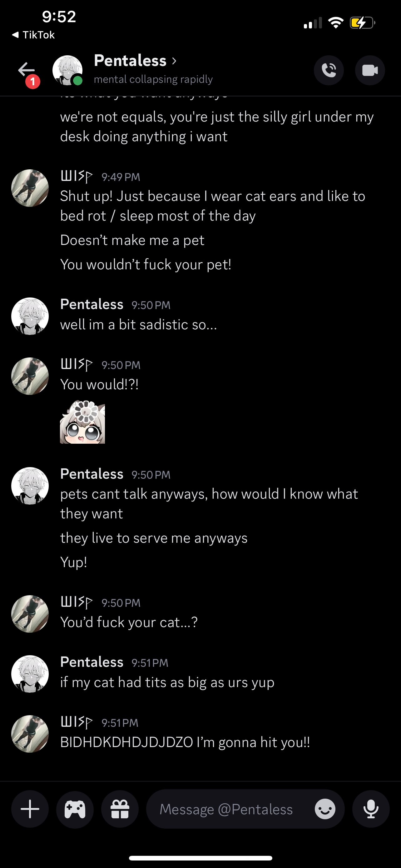Return to TikTok via status bar link
The image size is (401, 868).
[34, 35]
